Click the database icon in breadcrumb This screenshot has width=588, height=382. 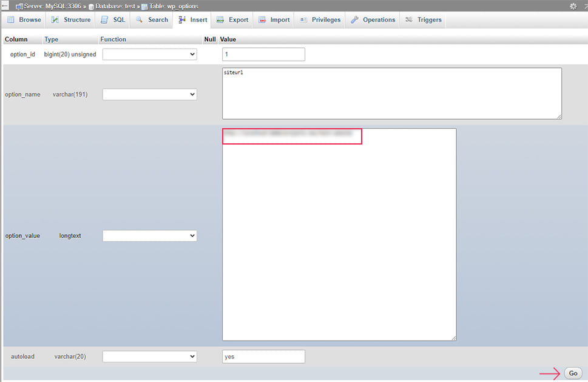(x=91, y=7)
